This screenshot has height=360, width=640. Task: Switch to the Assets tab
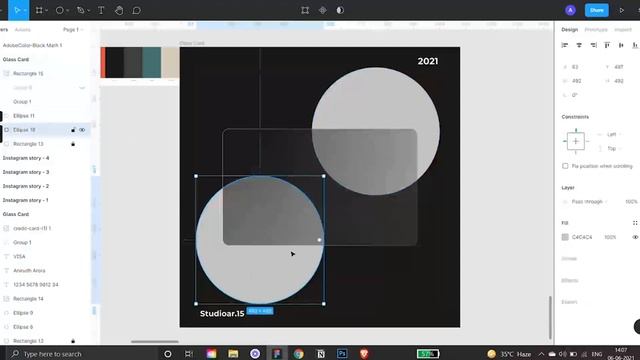[22, 30]
